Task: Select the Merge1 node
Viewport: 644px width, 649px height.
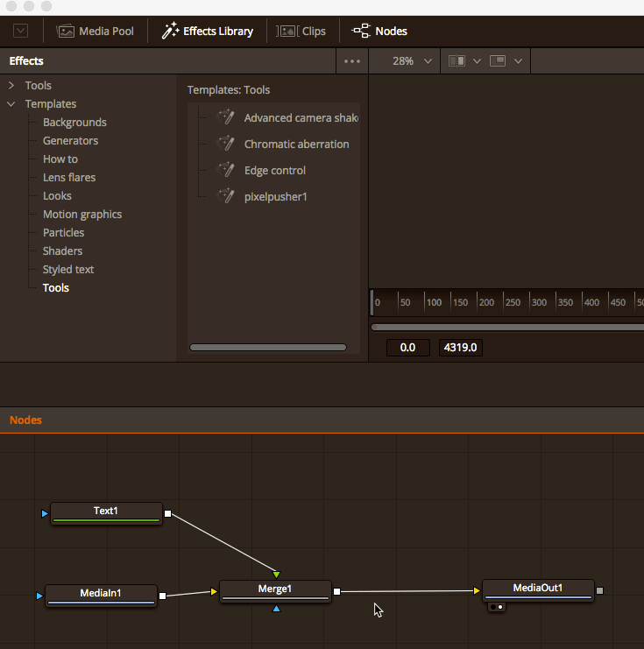Action: tap(275, 591)
